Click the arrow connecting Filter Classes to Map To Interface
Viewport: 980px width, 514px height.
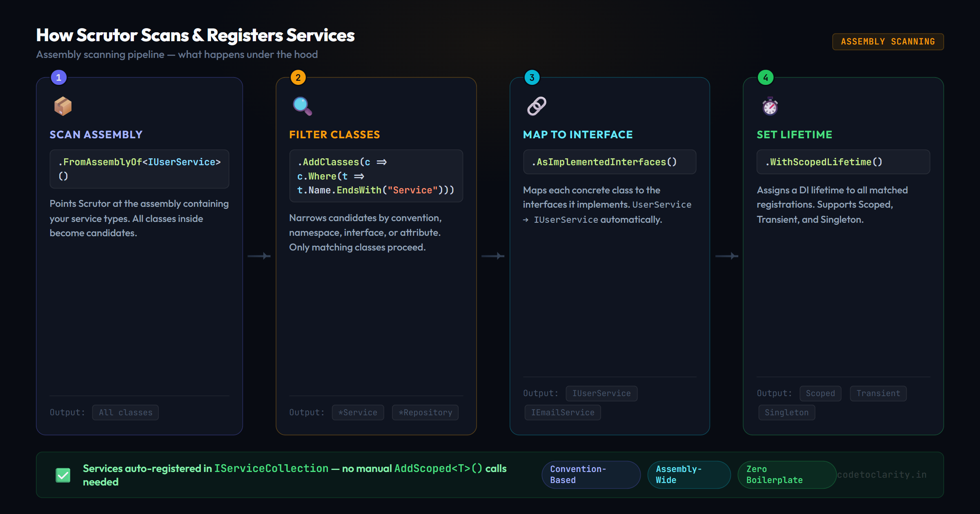tap(492, 256)
